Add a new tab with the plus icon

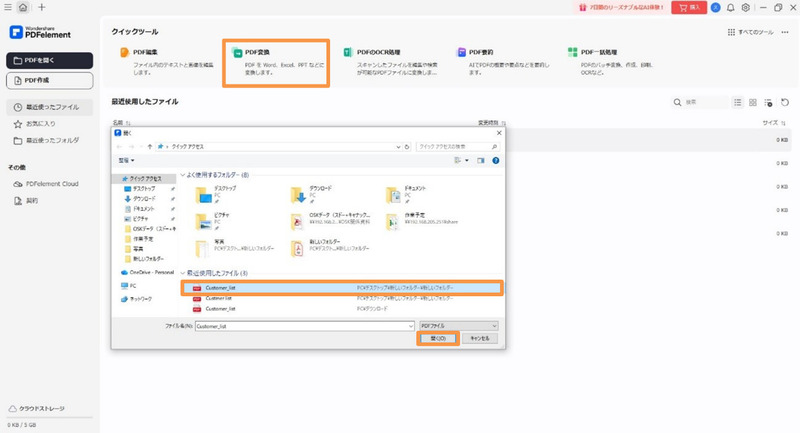pyautogui.click(x=41, y=7)
